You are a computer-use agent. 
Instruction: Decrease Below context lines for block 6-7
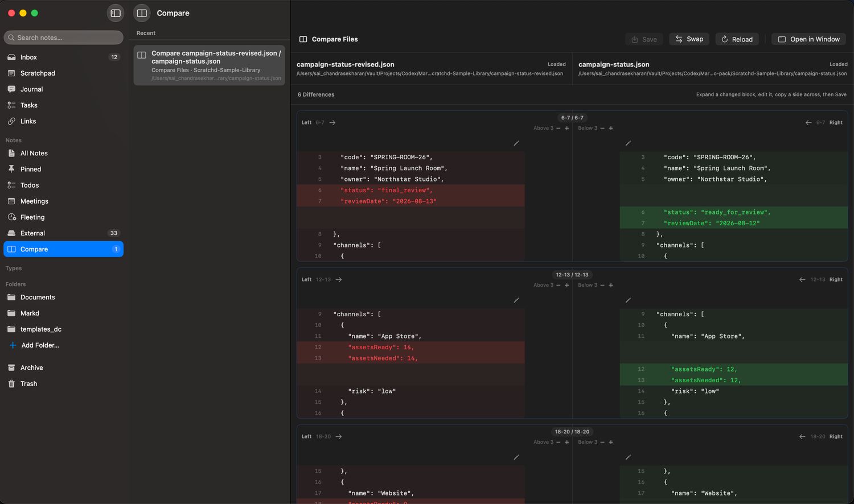click(602, 129)
